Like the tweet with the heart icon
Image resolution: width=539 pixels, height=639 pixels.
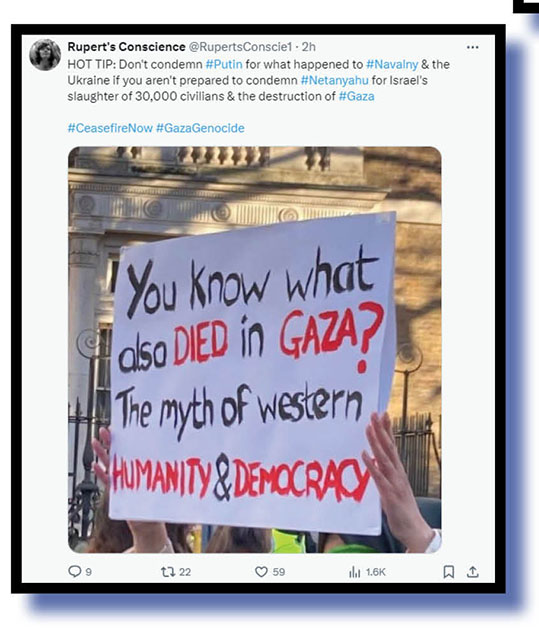click(x=261, y=572)
